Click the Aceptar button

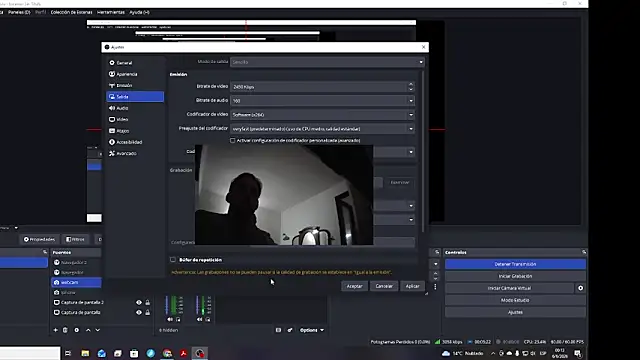pyautogui.click(x=354, y=286)
